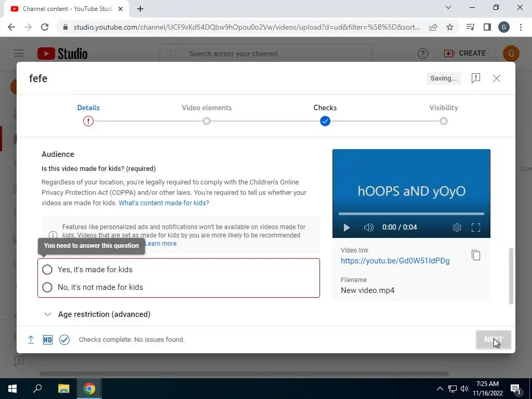
Task: Mute the video preview volume
Action: pyautogui.click(x=368, y=228)
